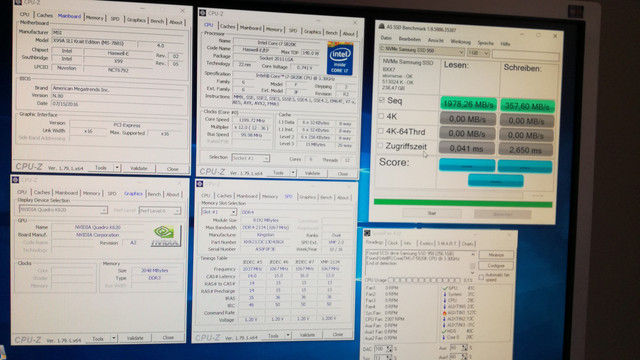Click the arrow icon beside AUXTIN2 temperature

click(445, 319)
